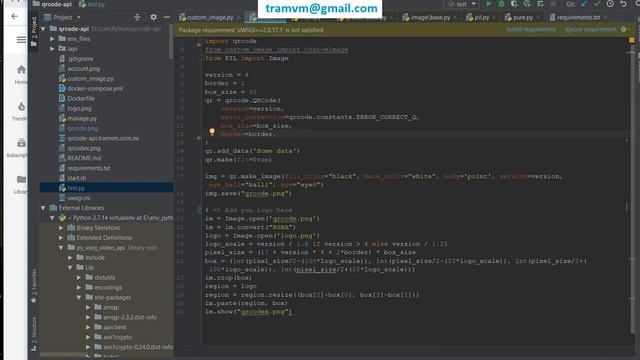The image size is (640, 360).
Task: Expand the env_files folder
Action: point(52,39)
